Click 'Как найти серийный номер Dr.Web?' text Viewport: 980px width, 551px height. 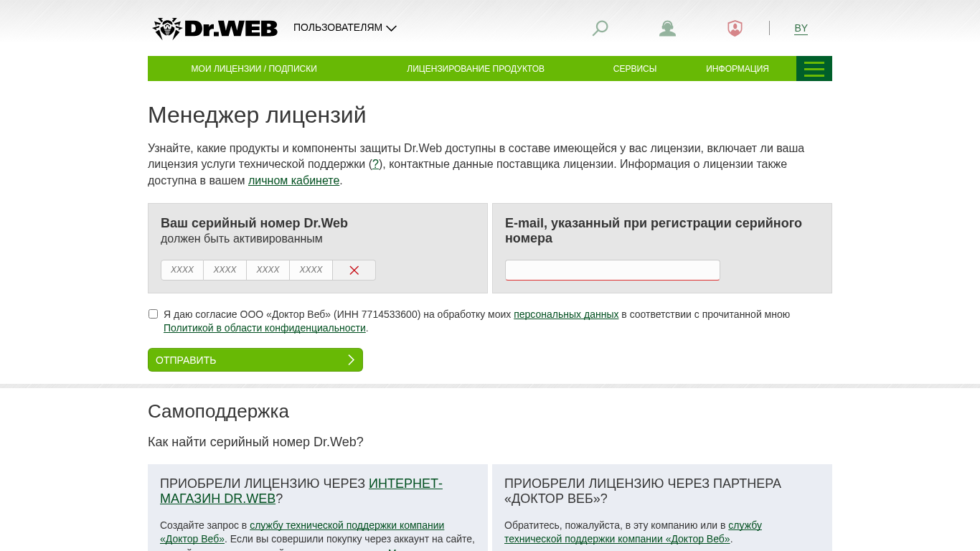[x=255, y=442]
